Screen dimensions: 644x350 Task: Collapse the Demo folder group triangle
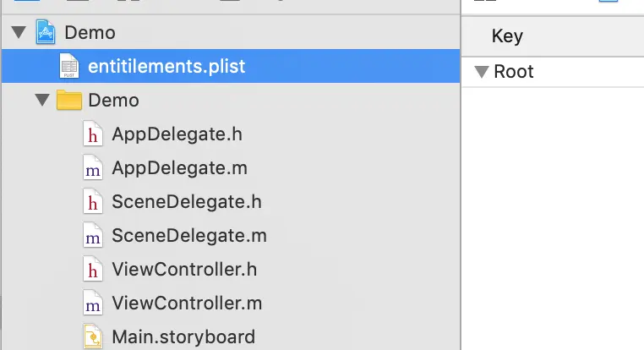coord(42,100)
